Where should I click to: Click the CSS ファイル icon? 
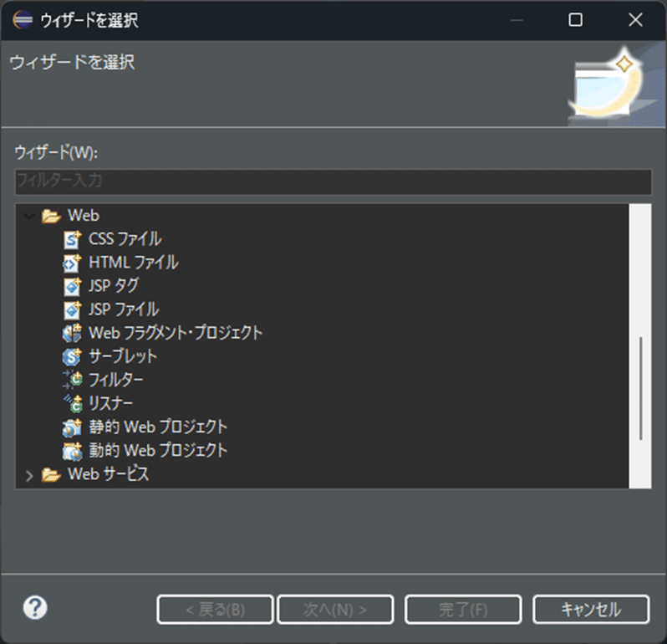[72, 239]
